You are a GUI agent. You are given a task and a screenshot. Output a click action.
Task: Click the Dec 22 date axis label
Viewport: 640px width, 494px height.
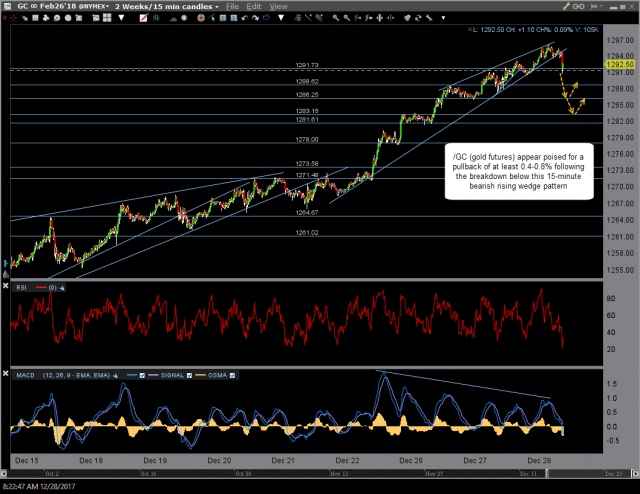pos(347,461)
